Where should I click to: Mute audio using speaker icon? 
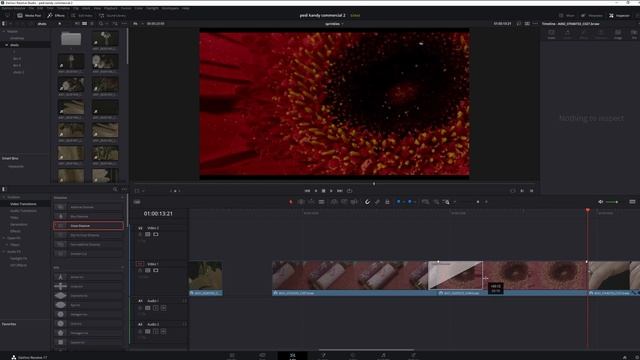pos(600,202)
